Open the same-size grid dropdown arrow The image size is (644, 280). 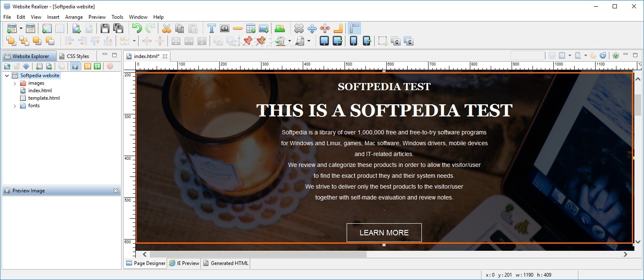tap(134, 41)
